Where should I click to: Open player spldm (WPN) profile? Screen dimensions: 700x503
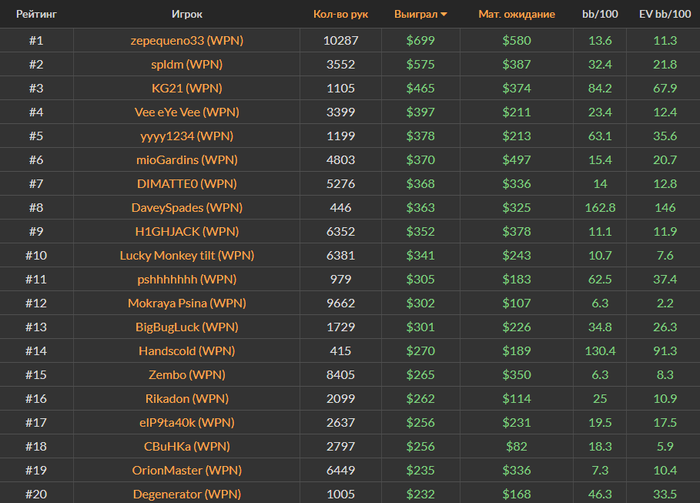coord(187,64)
